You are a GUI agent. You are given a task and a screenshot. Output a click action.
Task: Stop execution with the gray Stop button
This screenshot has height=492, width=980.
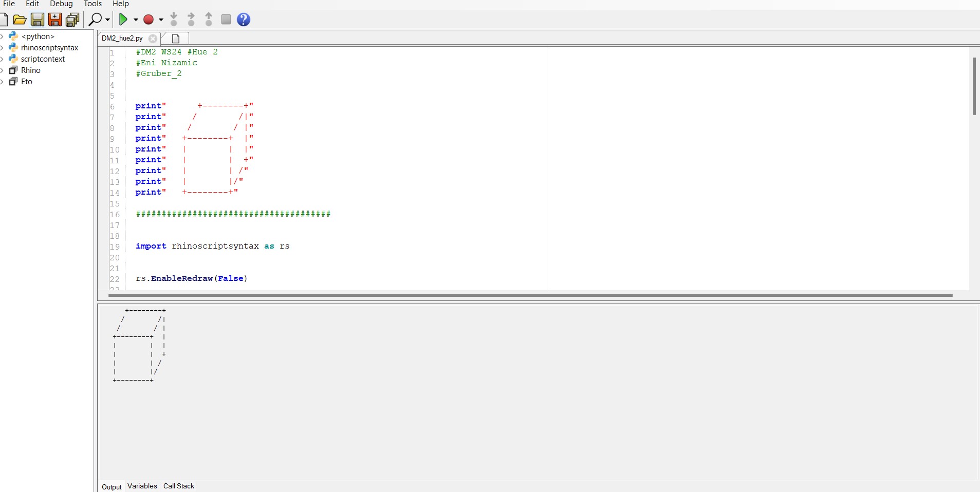point(226,20)
